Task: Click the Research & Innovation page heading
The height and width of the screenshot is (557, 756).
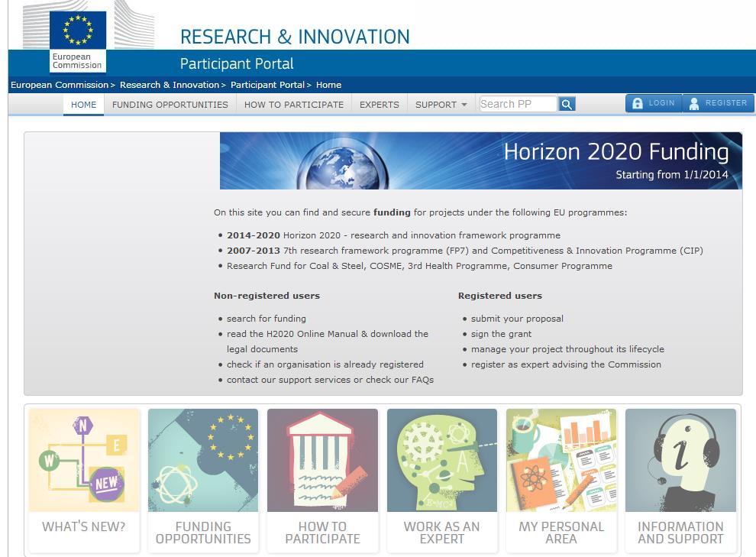Action: pos(295,37)
